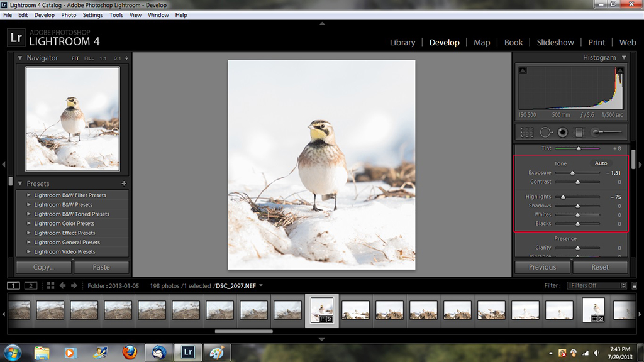Screen dimensions: 644x362
Task: Select the DSC_2097 thumbnail in the filmstrip
Action: [322, 310]
